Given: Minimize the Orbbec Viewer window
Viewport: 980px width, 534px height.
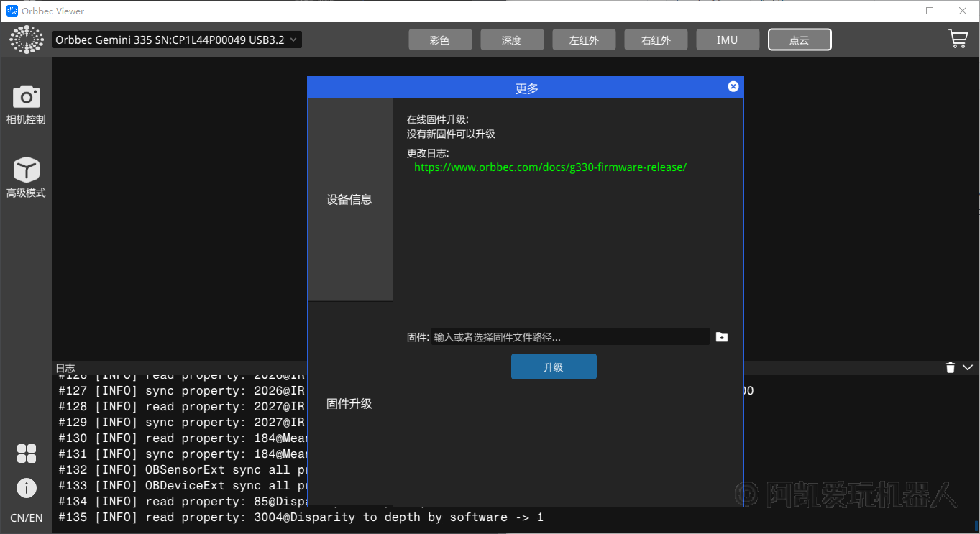Looking at the screenshot, I should coord(897,11).
